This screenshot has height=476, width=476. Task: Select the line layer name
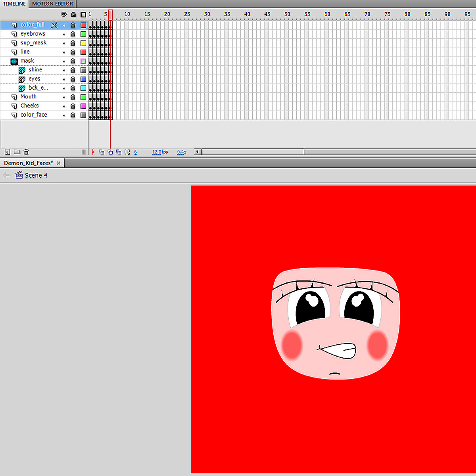tap(25, 52)
